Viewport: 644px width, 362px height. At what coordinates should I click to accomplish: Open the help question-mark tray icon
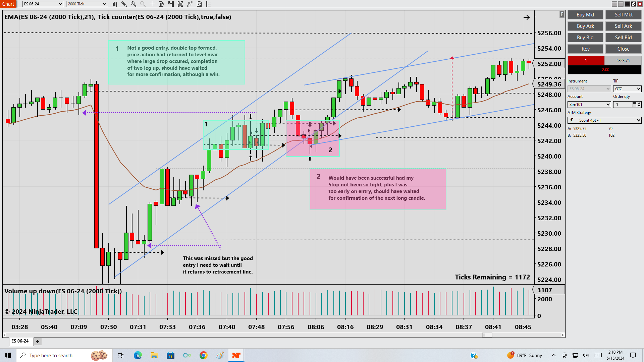coord(474,355)
